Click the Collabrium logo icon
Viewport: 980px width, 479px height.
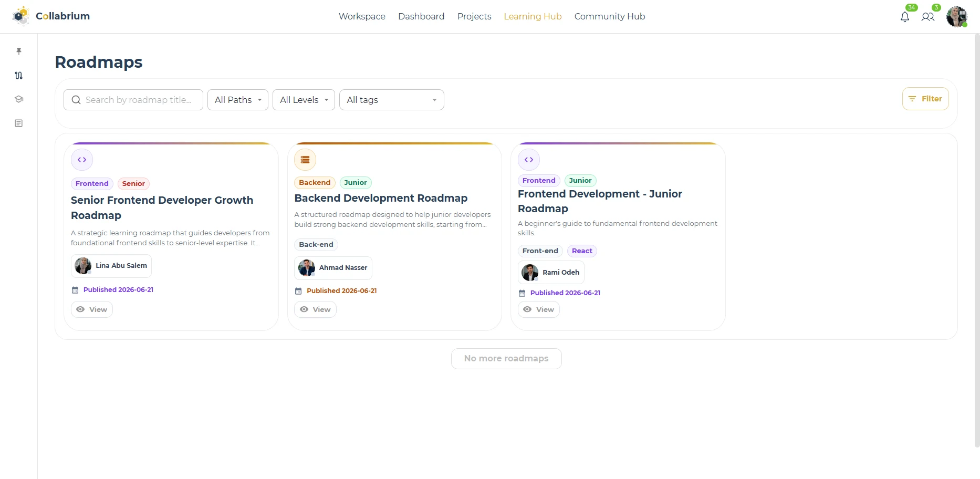[x=21, y=16]
